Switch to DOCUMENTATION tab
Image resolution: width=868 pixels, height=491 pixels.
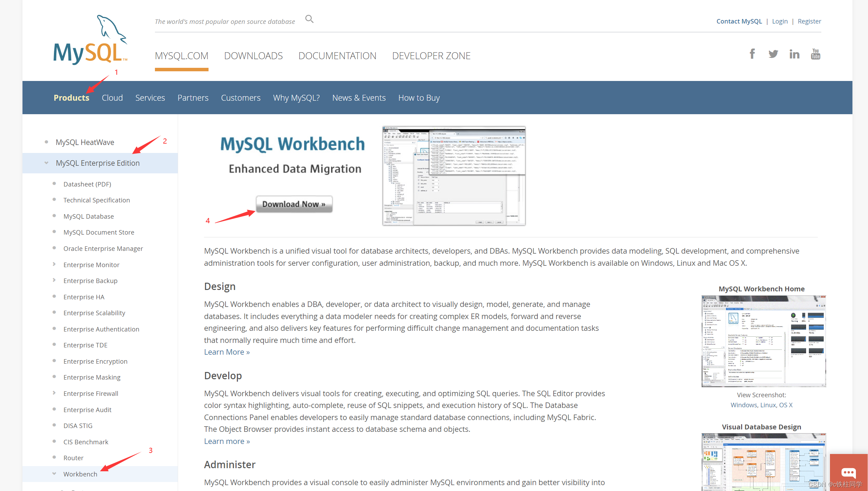[x=338, y=56]
